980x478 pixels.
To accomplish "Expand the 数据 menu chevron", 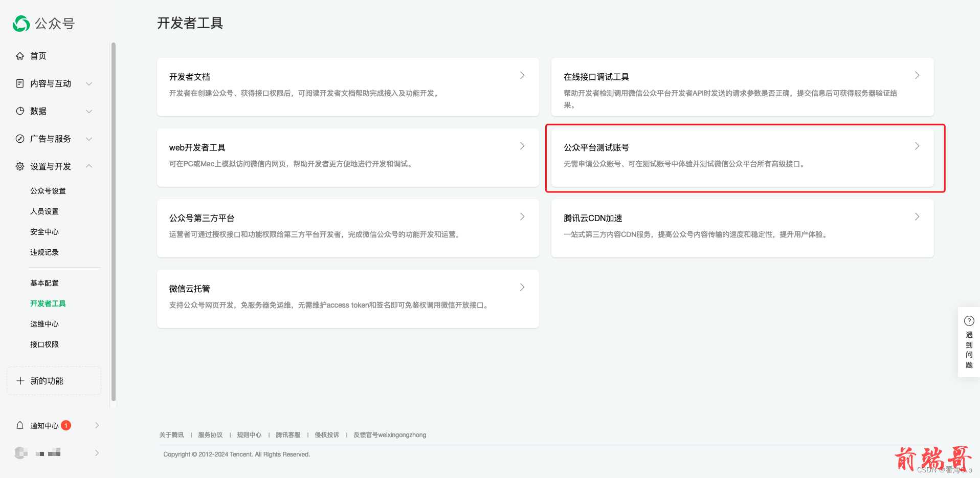I will 89,111.
